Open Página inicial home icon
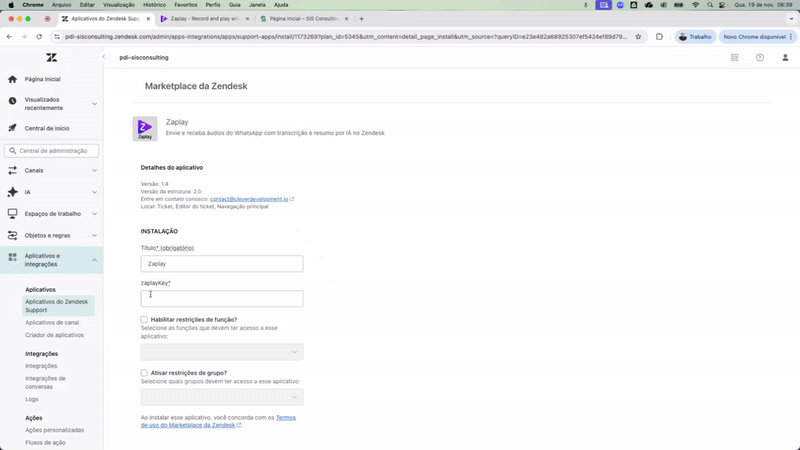800x450 pixels. point(12,79)
